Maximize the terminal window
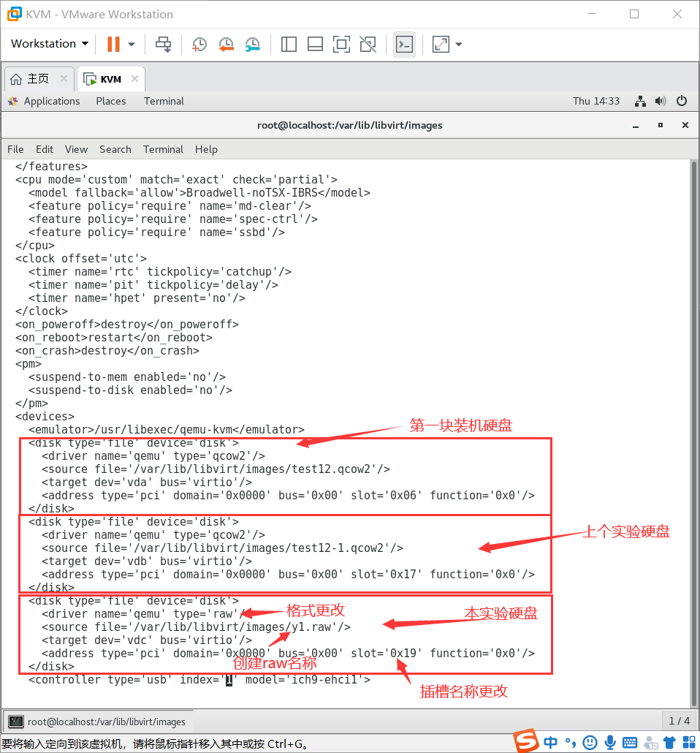Viewport: 700px width, 753px height. [661, 125]
